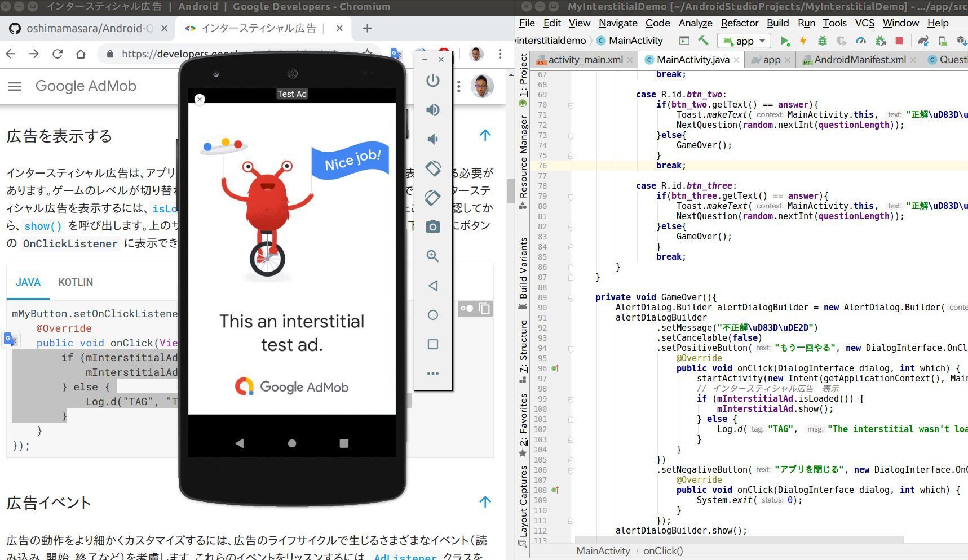Toggle the Build Variants tool window

523,273
